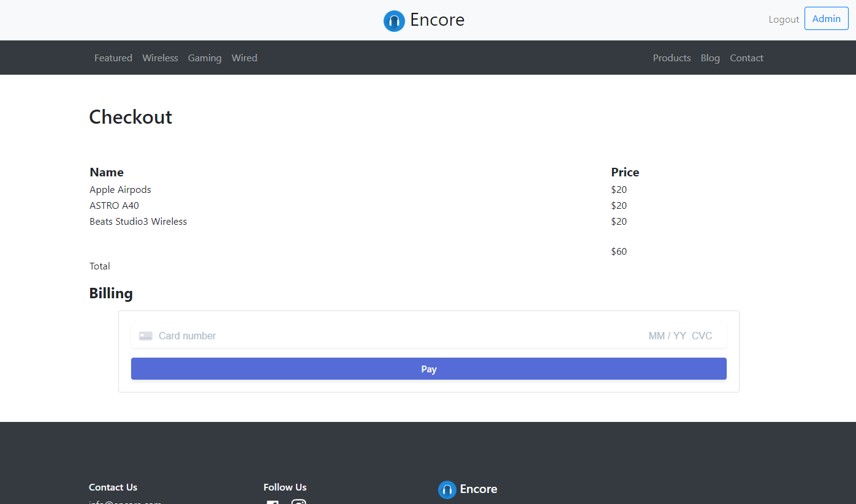Click the Pay button

(x=429, y=369)
